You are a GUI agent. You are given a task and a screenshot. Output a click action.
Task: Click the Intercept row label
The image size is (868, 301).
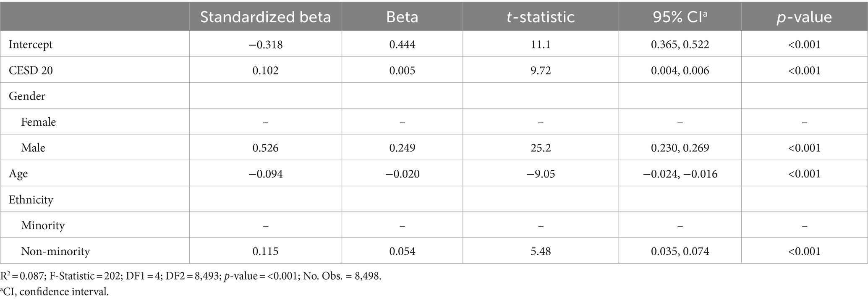tap(31, 45)
